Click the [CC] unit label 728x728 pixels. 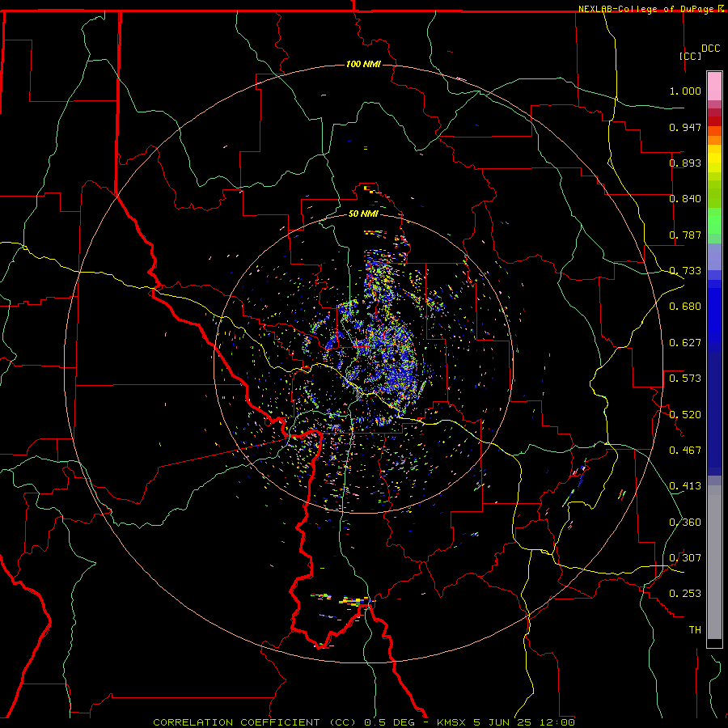(691, 56)
